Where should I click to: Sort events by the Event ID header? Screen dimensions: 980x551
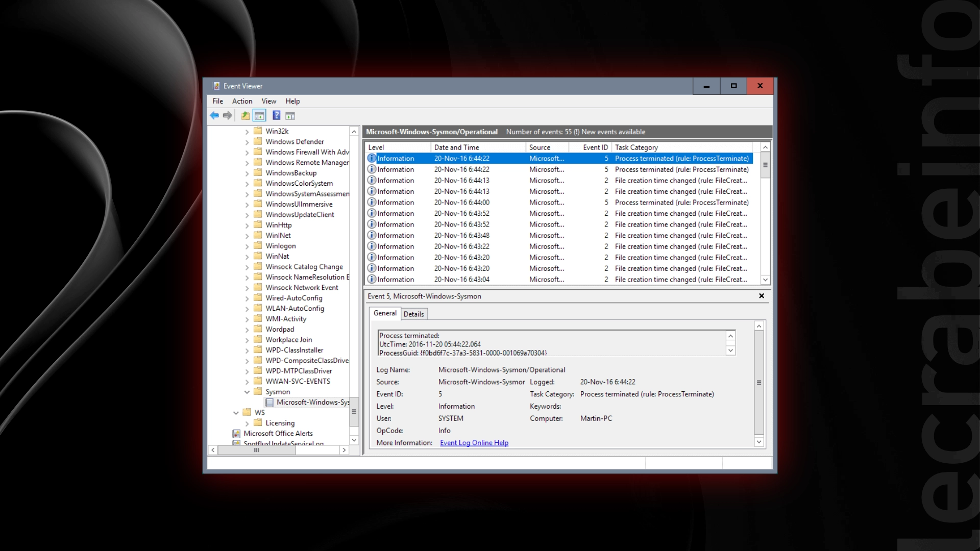click(590, 147)
